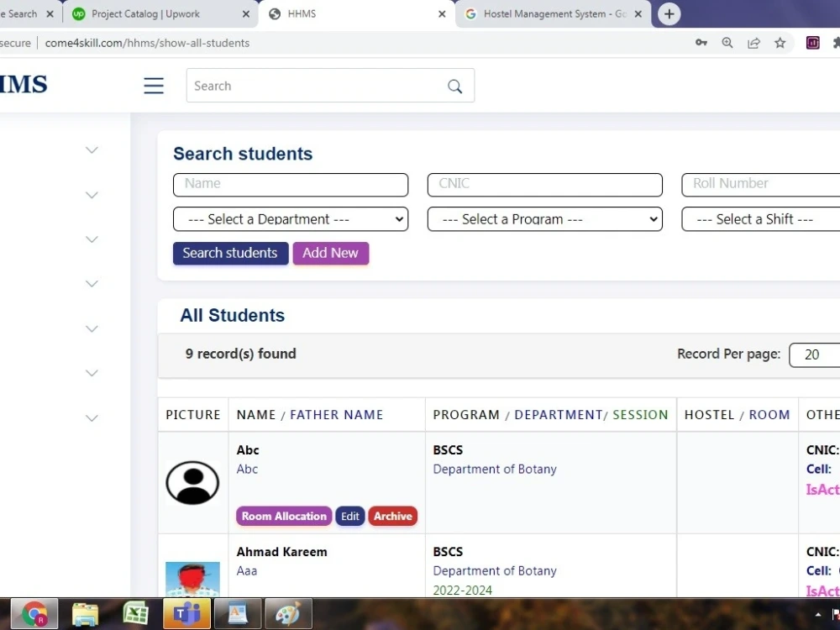Screen dimensions: 840x630
Task: Open saved password key icon in address bar
Action: tap(701, 43)
